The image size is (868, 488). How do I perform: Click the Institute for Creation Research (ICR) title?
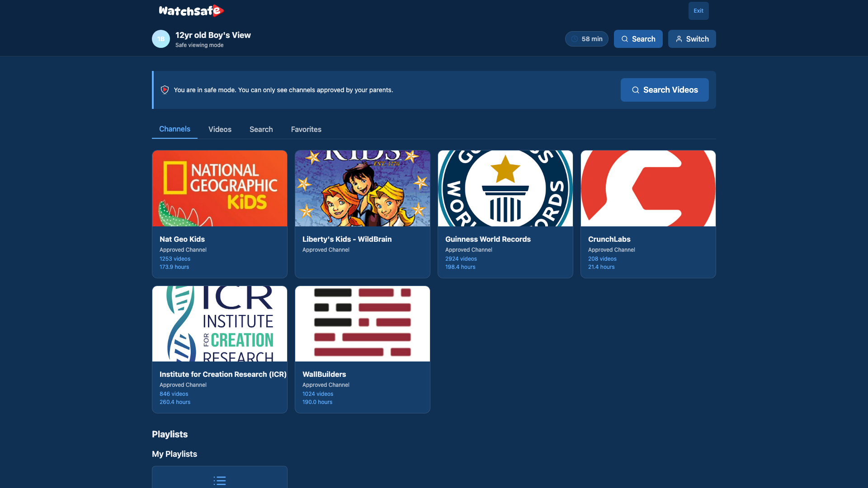coord(223,374)
